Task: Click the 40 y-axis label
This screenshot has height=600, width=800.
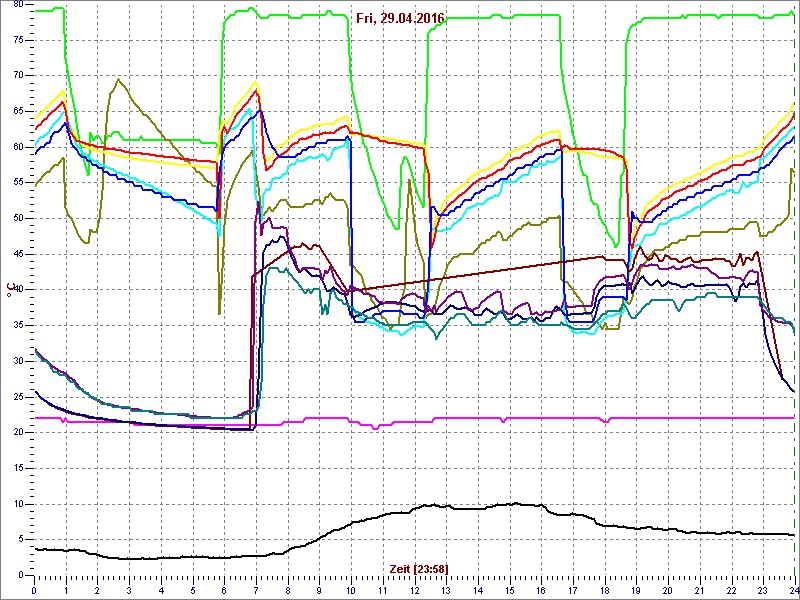Action: [20, 290]
